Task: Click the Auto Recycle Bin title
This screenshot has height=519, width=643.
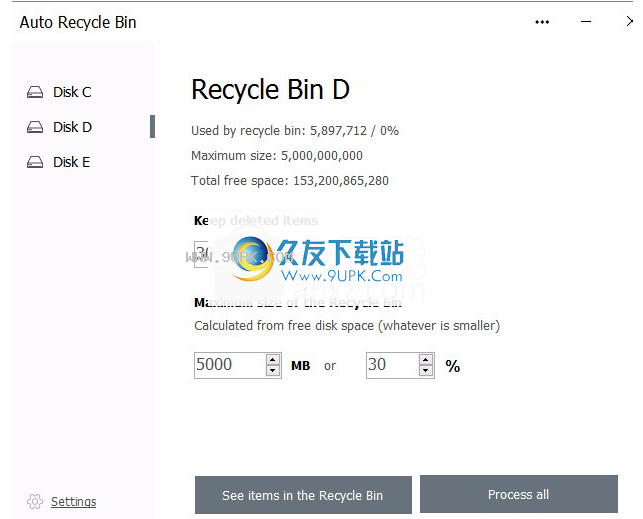Action: 78,22
